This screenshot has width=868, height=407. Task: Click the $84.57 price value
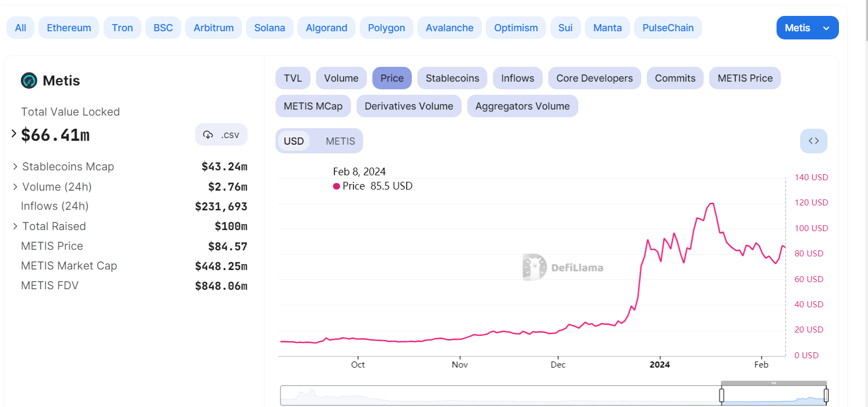coord(228,247)
